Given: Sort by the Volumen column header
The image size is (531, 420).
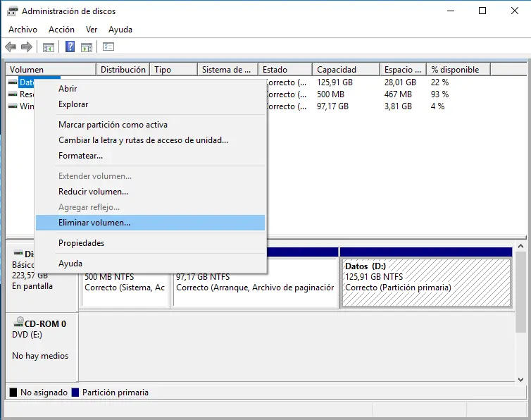Looking at the screenshot, I should click(x=51, y=70).
